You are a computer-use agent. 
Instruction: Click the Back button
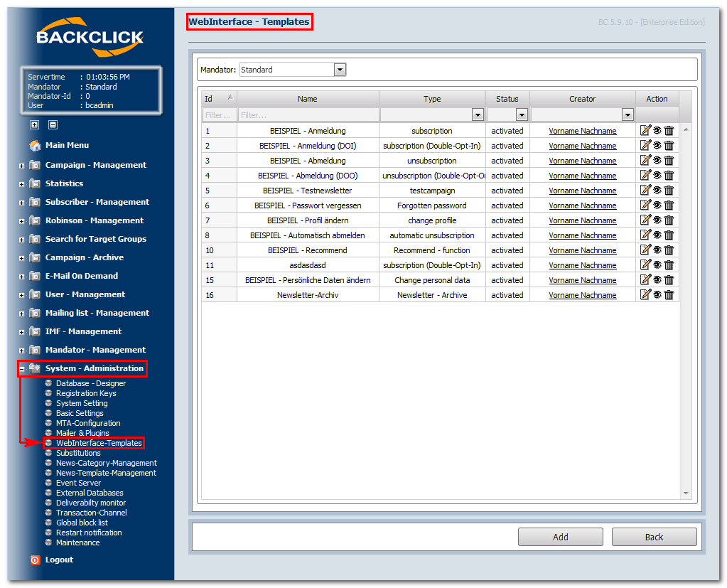point(654,537)
